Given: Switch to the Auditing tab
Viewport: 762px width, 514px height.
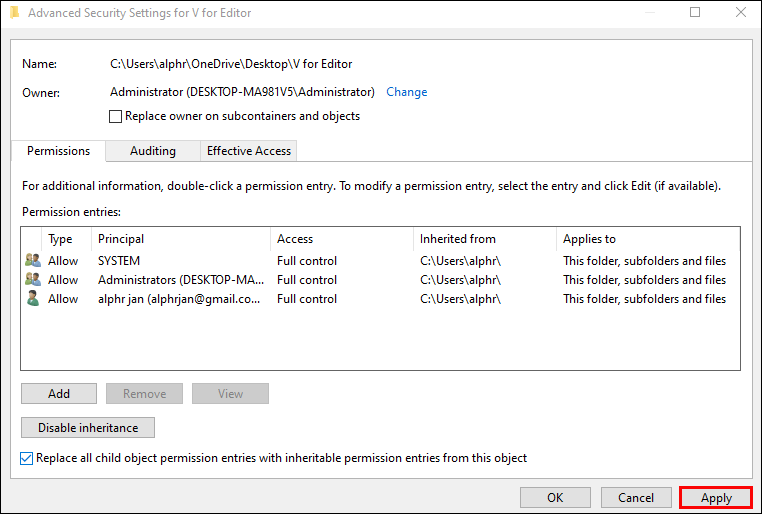Looking at the screenshot, I should [152, 151].
